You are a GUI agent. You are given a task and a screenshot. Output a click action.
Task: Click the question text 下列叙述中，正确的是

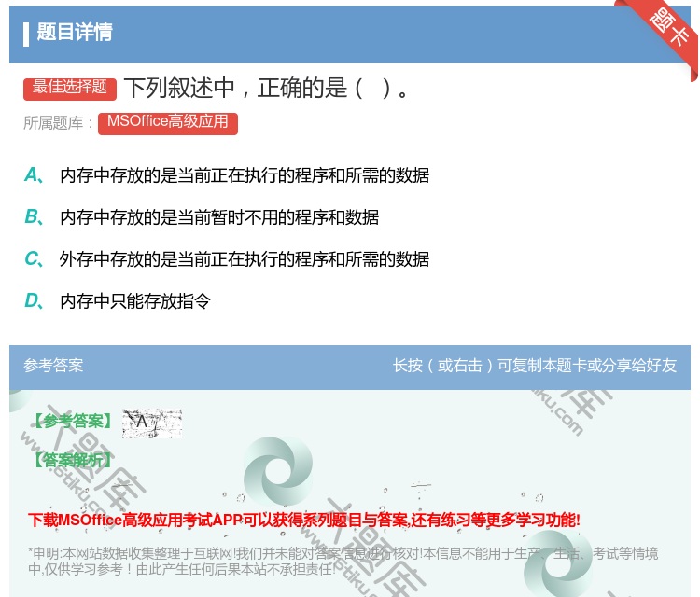266,88
